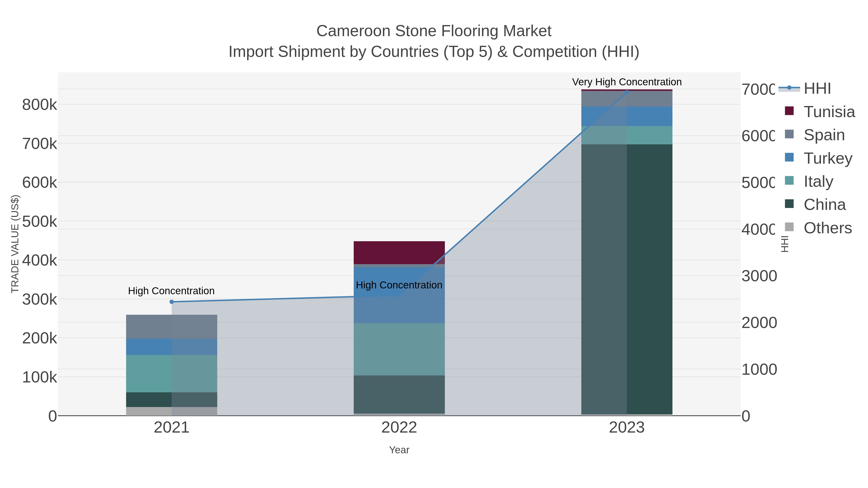Viewport: 868px width, 488px height.
Task: Toggle the Spain legend entry
Action: (814, 135)
